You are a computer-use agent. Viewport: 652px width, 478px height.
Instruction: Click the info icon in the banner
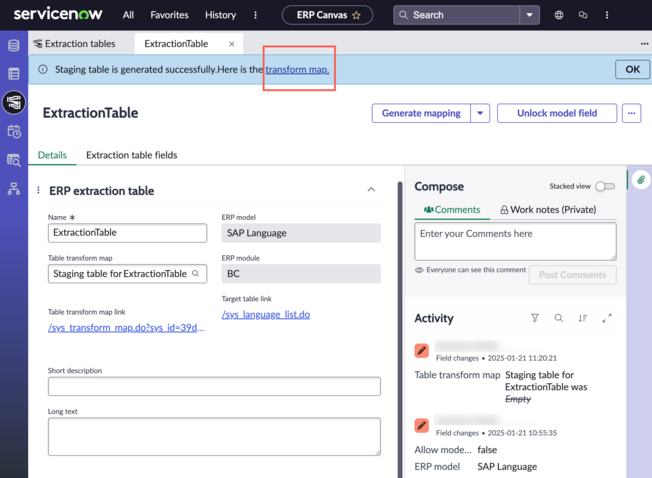point(43,69)
